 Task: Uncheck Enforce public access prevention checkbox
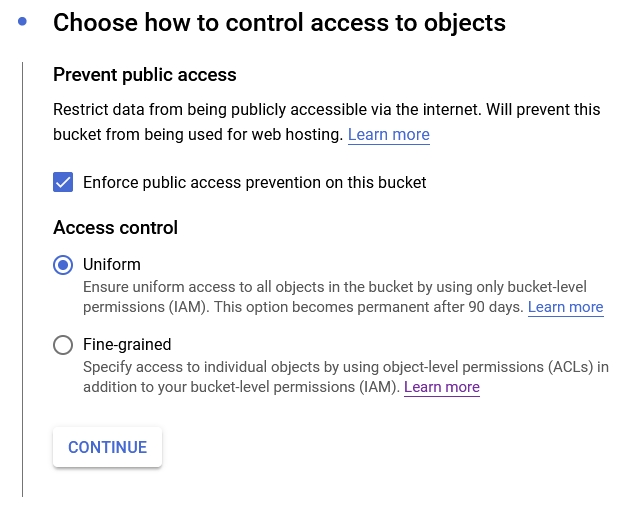[63, 182]
